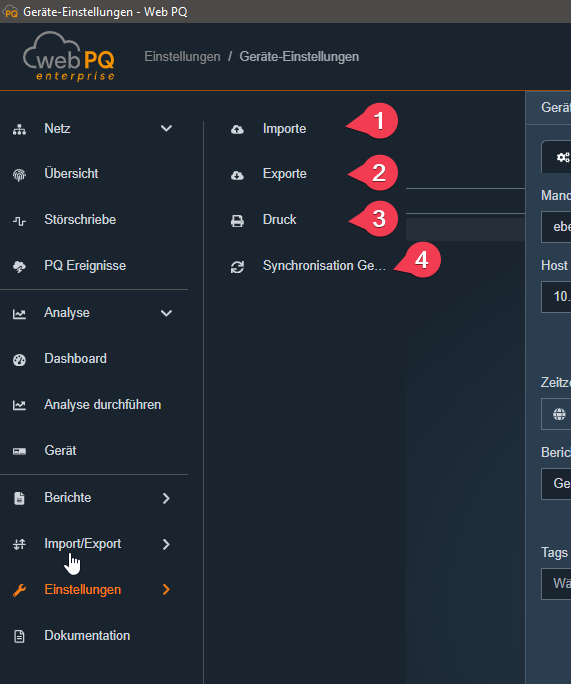Expand the Import/Export submenu arrow

[166, 544]
